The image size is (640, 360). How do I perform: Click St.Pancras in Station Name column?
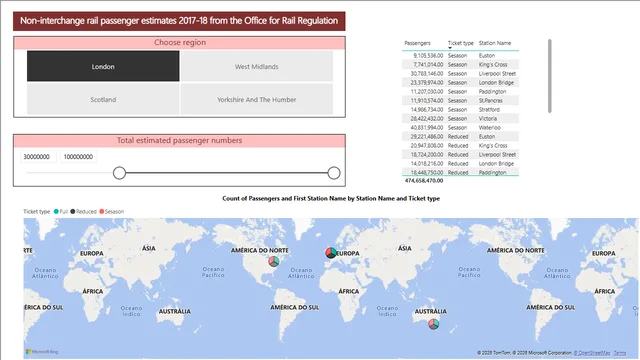point(491,100)
